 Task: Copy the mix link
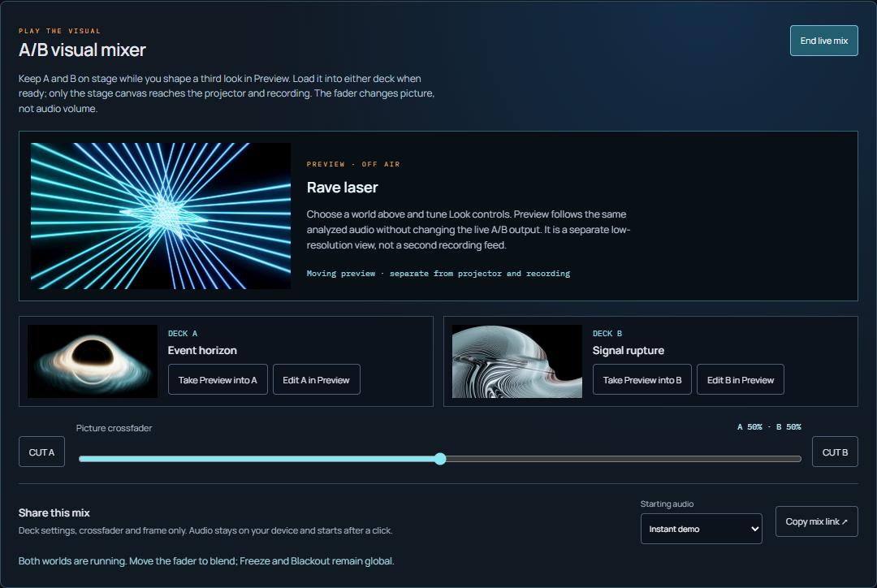[816, 521]
